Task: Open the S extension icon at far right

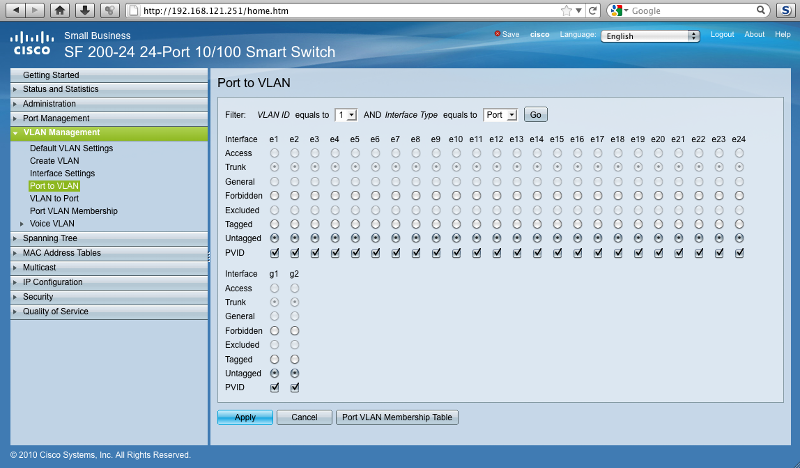Action: point(785,10)
